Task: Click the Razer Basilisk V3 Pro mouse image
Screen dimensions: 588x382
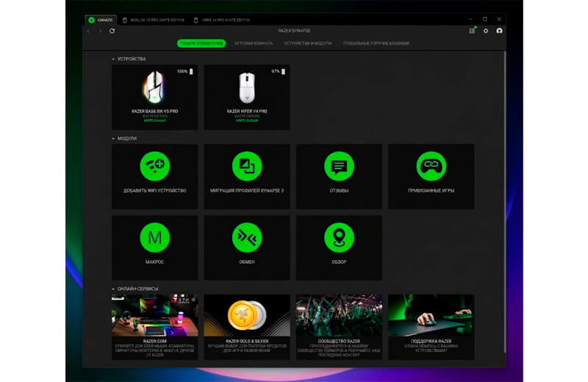Action: point(154,87)
